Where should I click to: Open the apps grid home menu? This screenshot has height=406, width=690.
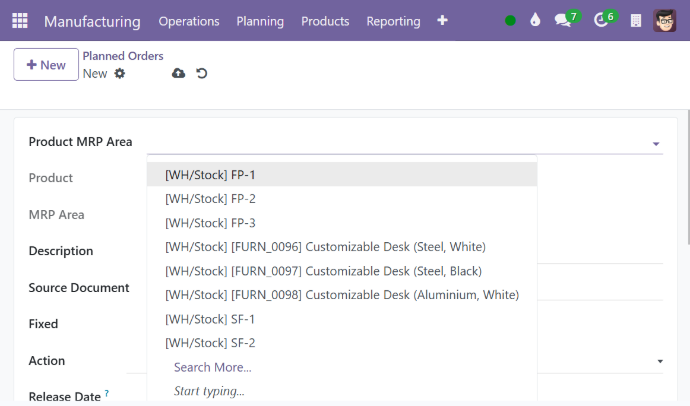[x=20, y=21]
